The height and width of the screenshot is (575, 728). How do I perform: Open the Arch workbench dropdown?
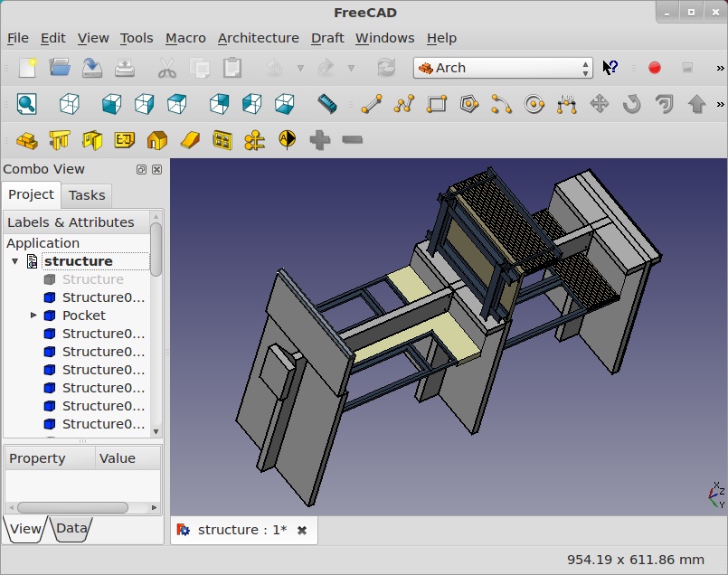point(503,68)
